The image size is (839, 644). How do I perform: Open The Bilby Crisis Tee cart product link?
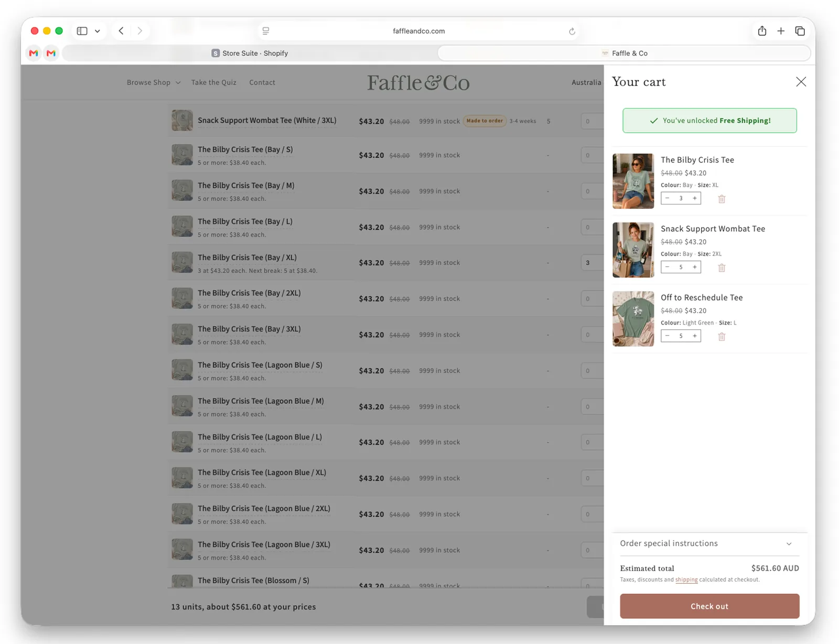[697, 160]
